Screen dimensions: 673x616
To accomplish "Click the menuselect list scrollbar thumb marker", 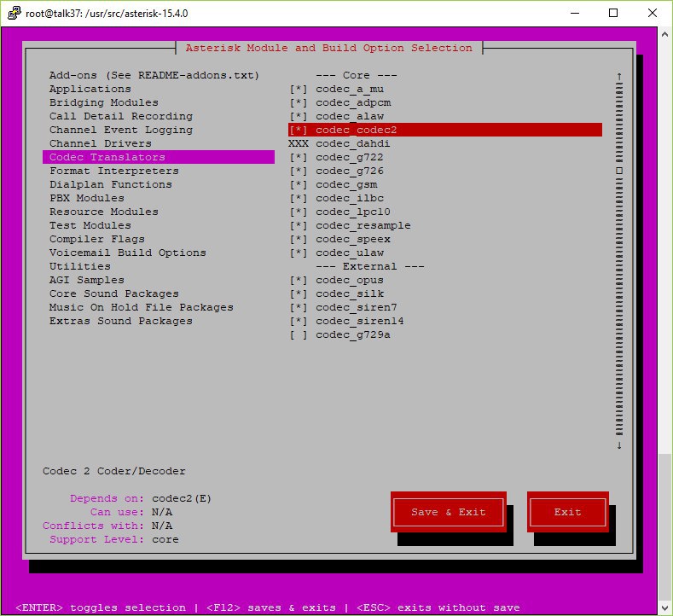I will point(619,171).
